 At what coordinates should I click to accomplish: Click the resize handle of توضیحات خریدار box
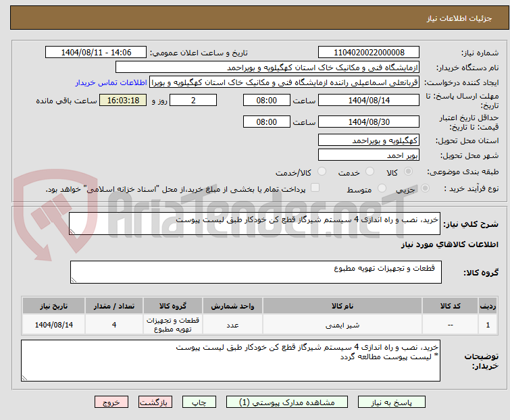[25, 377]
